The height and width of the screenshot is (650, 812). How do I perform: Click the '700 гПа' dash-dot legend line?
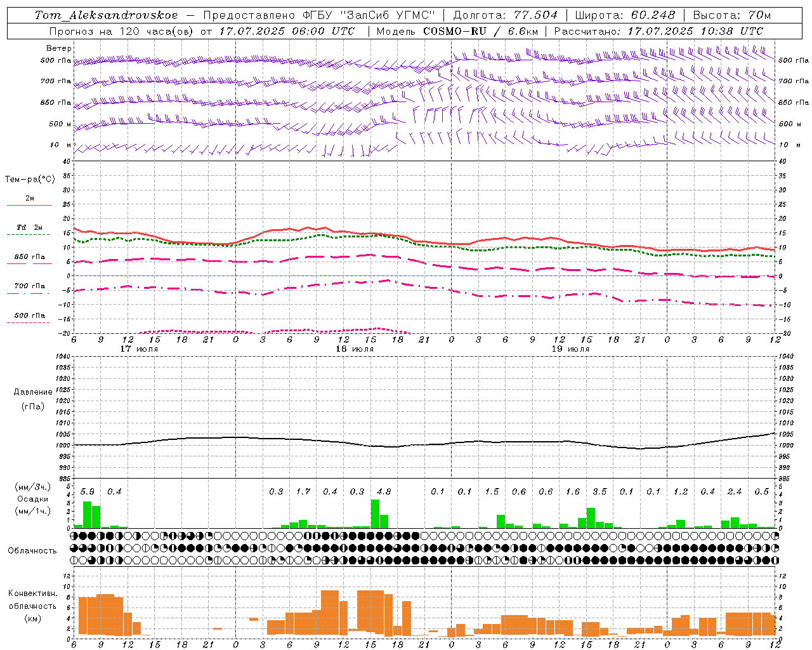(28, 293)
